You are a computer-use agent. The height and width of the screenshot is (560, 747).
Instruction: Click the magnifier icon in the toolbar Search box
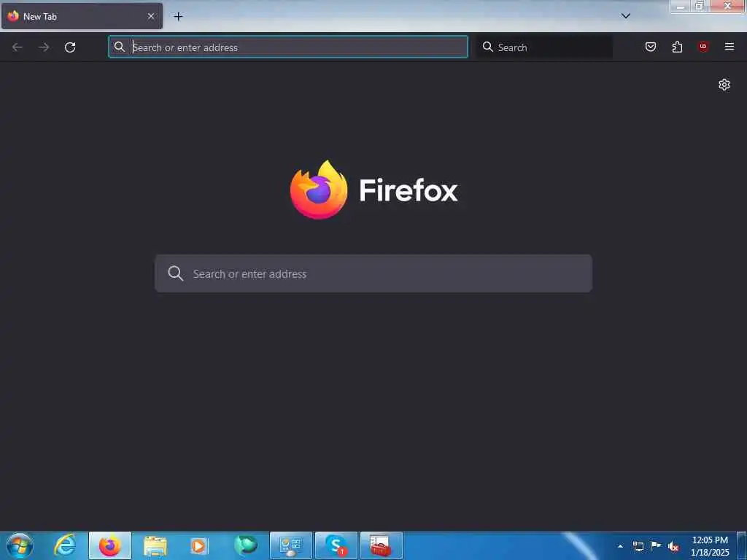click(487, 47)
